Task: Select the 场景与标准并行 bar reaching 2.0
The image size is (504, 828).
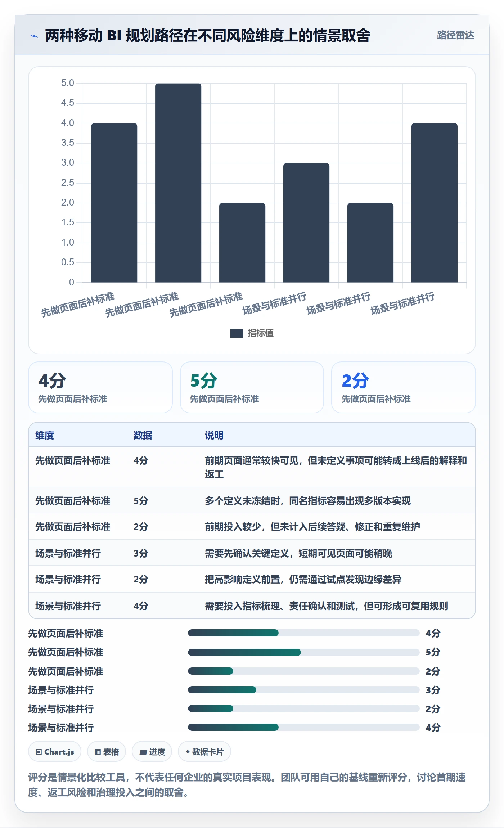Action: pyautogui.click(x=370, y=243)
